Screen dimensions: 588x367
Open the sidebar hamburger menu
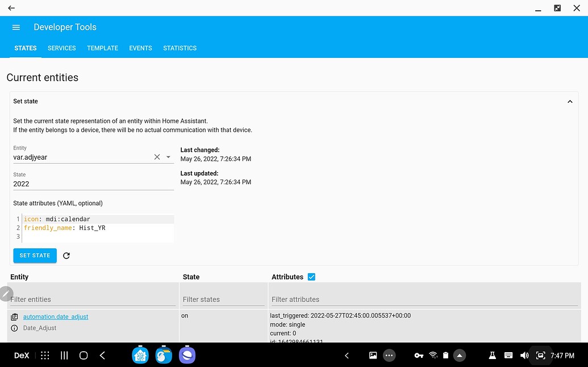(x=15, y=27)
